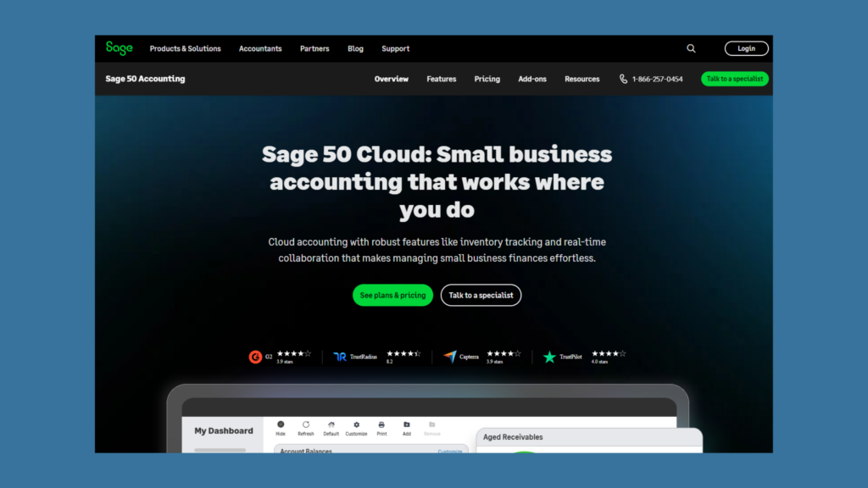The width and height of the screenshot is (868, 488).
Task: Expand the Products & Solutions menu
Action: [x=185, y=49]
